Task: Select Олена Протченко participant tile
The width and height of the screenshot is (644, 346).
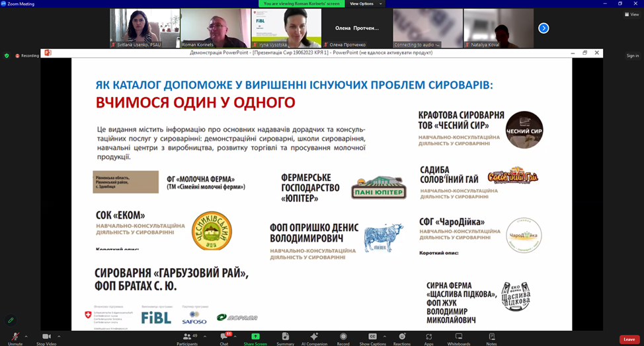Action: click(357, 28)
